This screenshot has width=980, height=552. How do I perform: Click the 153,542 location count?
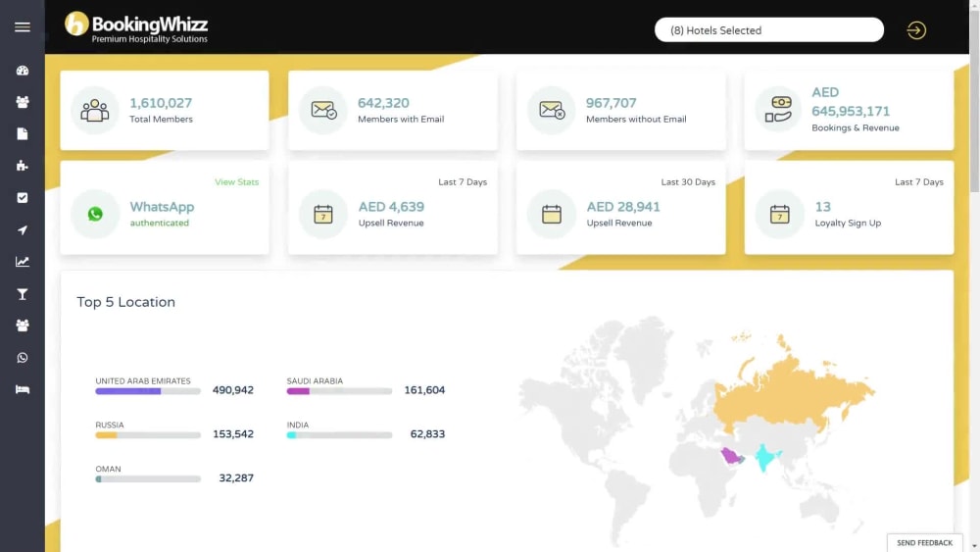point(233,433)
